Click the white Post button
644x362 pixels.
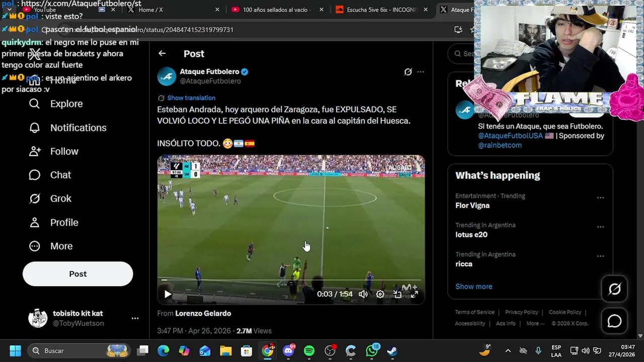78,274
